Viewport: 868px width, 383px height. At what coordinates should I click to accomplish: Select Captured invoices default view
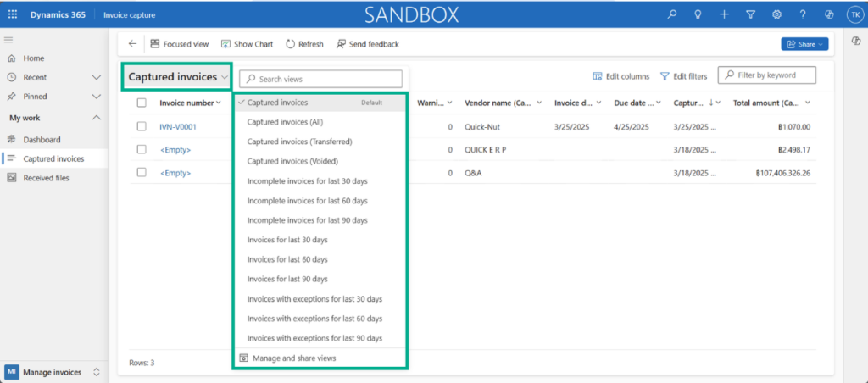(x=320, y=103)
